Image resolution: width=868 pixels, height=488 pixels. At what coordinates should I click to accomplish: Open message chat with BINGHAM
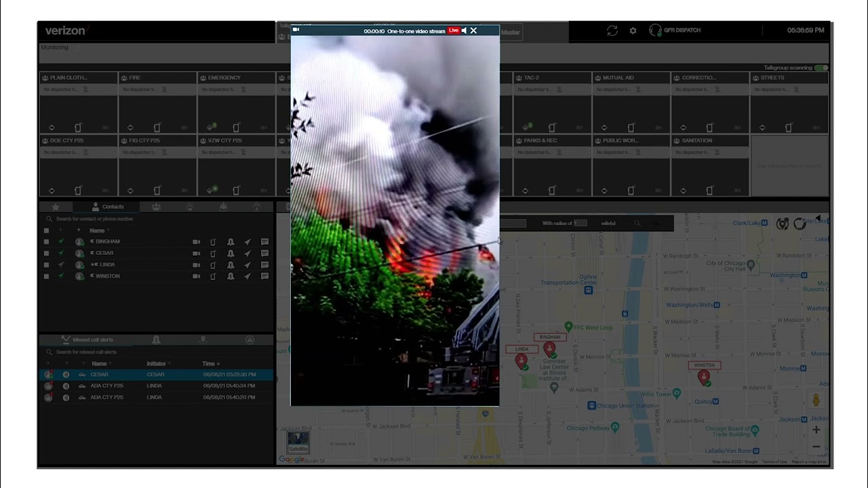264,242
